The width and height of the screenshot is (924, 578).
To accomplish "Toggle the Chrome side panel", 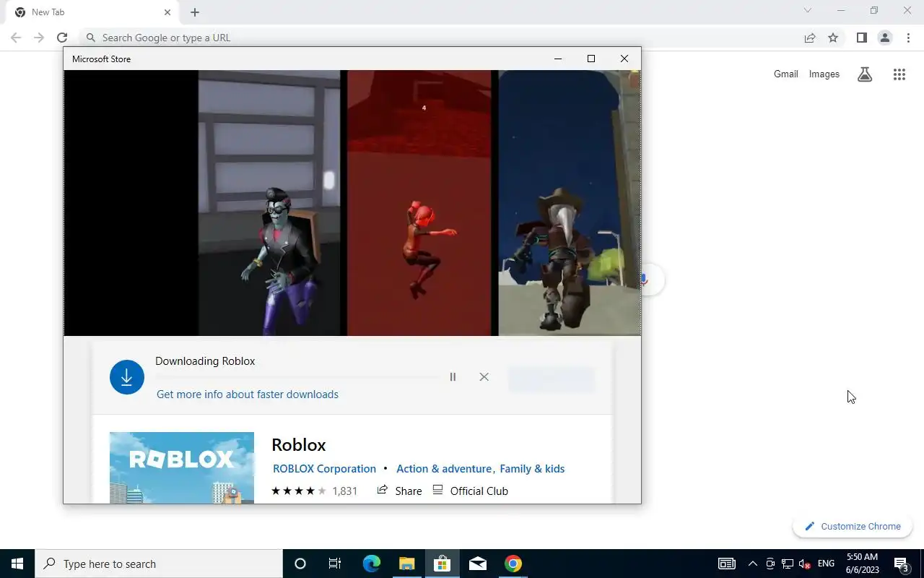I will click(861, 38).
